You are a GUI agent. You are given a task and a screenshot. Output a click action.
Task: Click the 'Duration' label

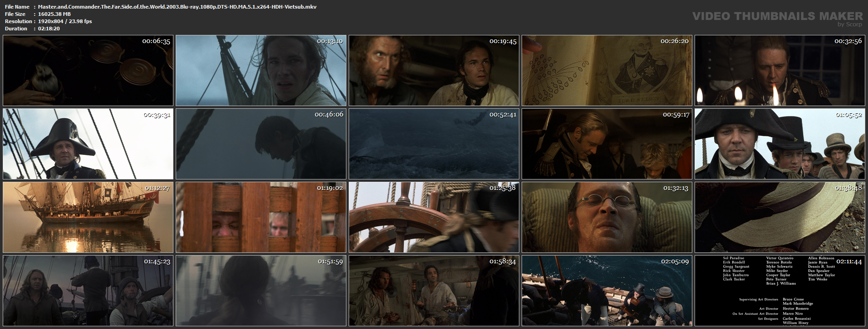coord(16,29)
